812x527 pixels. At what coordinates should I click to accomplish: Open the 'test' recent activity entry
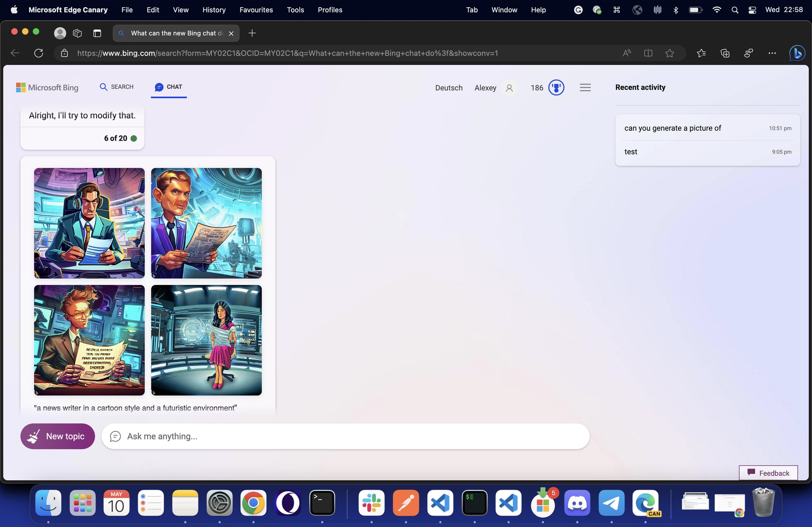708,152
